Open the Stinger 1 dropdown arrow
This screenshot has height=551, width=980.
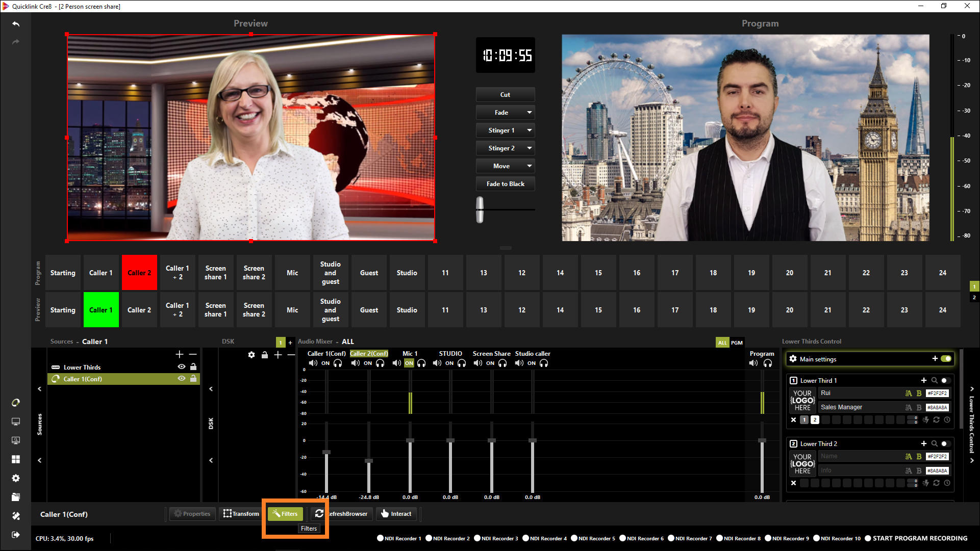(x=530, y=130)
